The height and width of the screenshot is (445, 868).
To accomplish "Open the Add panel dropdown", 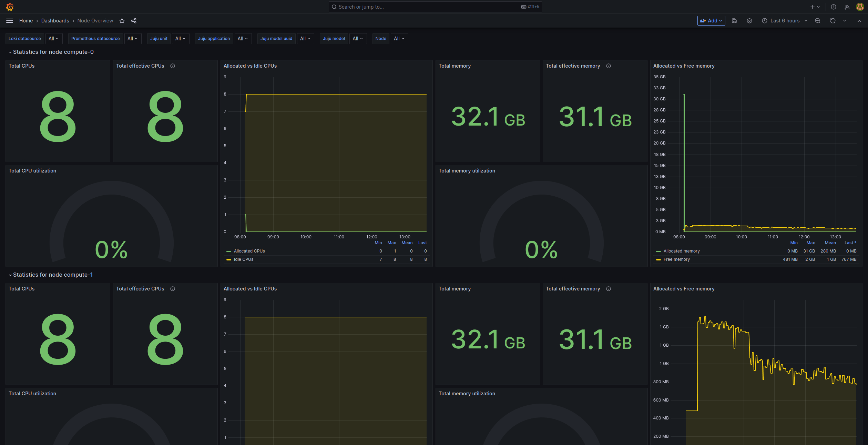I will [x=711, y=21].
